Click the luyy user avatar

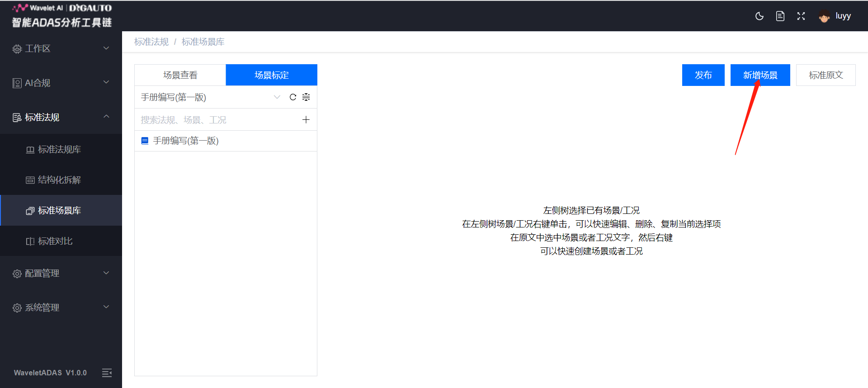click(x=824, y=17)
